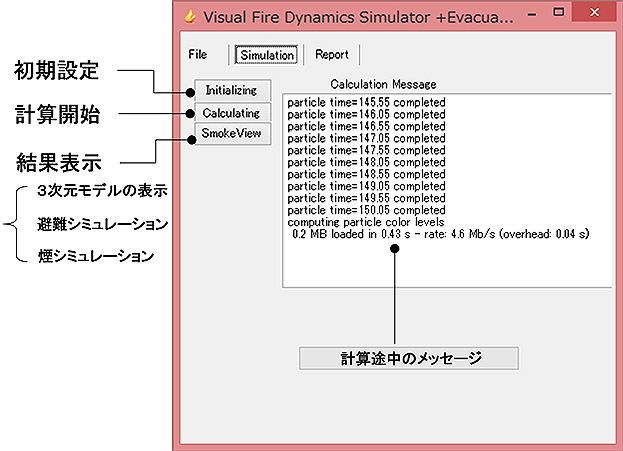Maximize the Visual Fire Dynamics Simulator window
The height and width of the screenshot is (451, 623).
coord(559,12)
